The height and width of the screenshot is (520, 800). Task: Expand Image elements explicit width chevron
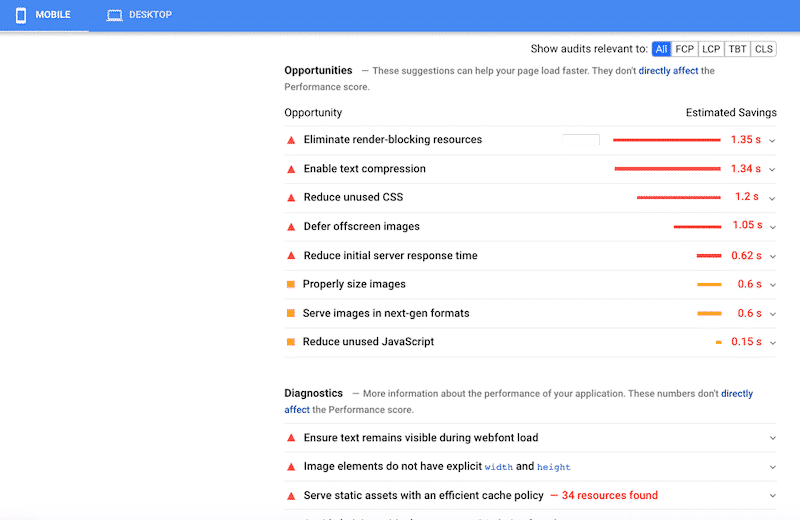pos(773,467)
